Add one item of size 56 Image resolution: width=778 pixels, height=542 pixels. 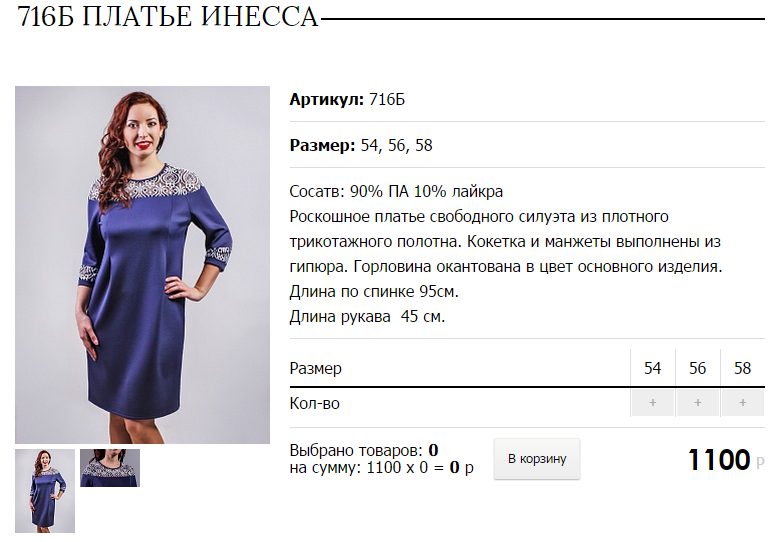(x=698, y=403)
